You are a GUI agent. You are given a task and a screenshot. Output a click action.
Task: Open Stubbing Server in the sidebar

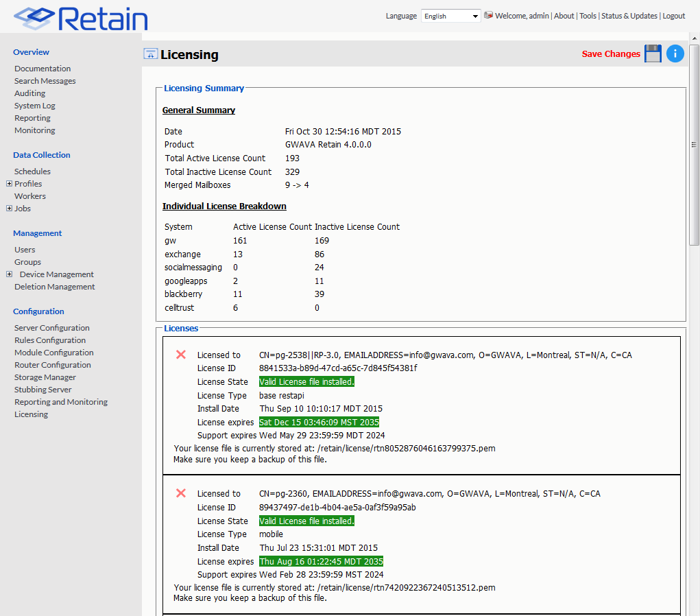[x=43, y=390]
